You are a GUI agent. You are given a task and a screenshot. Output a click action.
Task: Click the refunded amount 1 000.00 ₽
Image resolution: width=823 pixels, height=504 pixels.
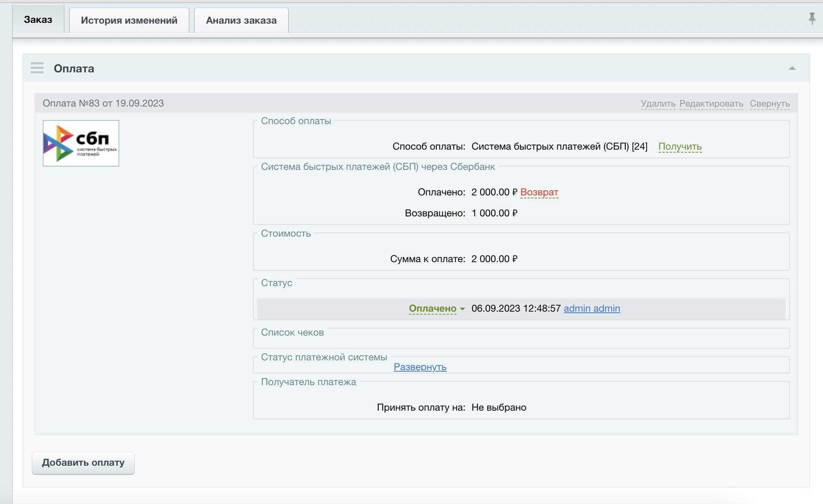click(x=494, y=213)
